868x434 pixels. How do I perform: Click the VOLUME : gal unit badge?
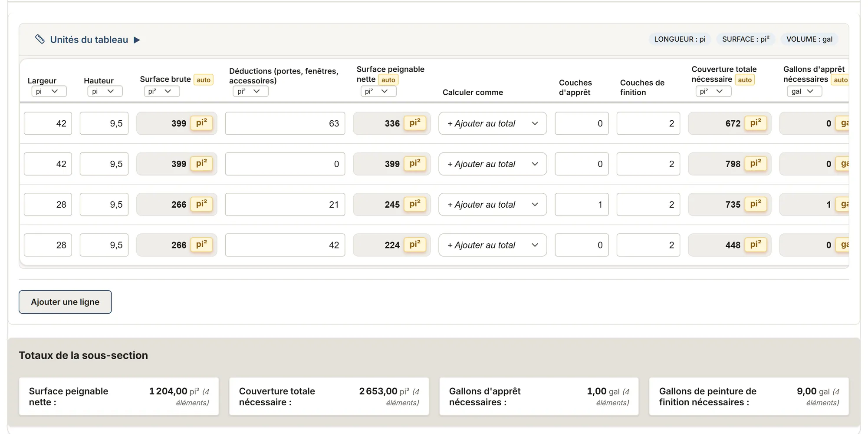tap(809, 39)
